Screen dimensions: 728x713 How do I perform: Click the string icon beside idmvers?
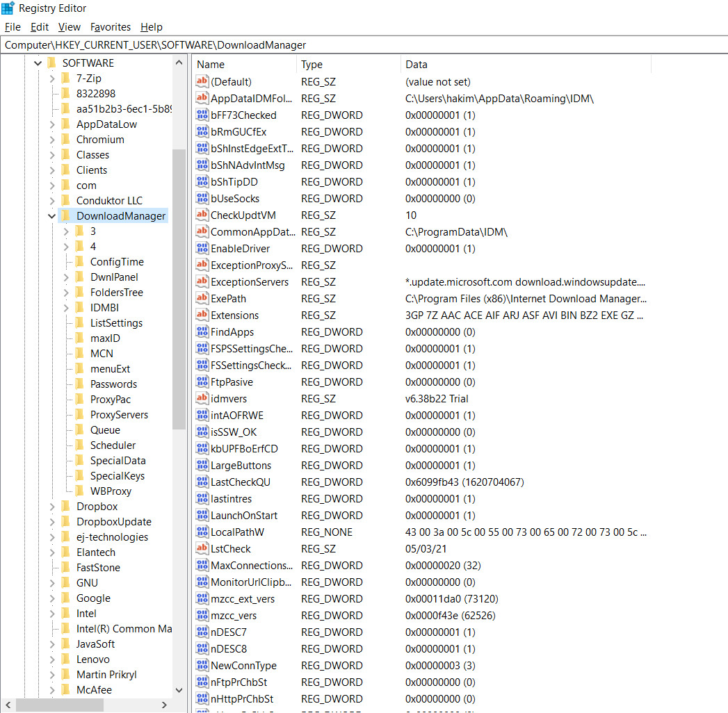pos(202,399)
